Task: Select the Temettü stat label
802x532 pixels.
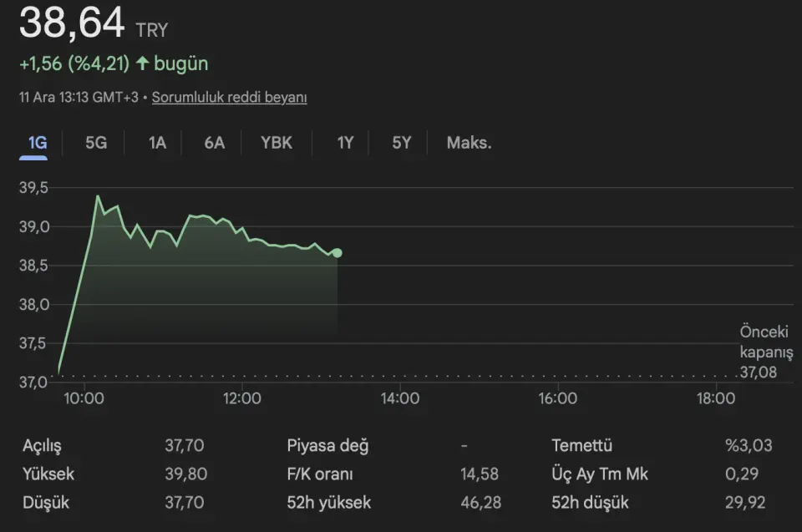Action: coord(582,446)
